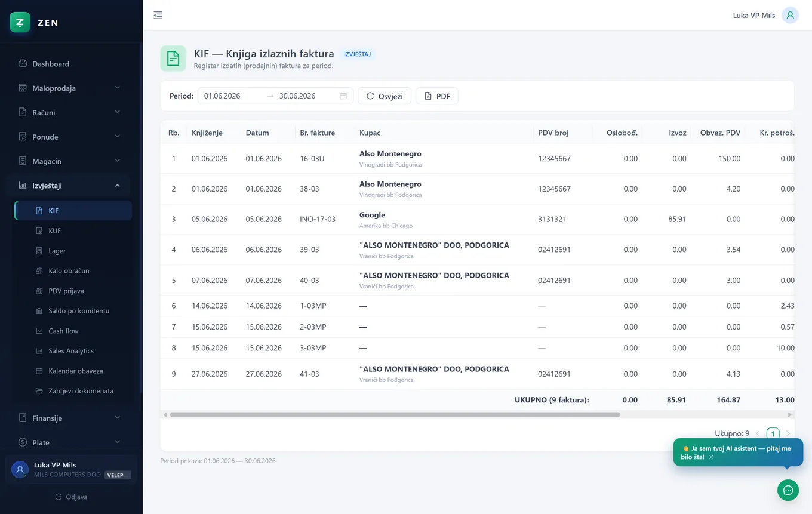Image resolution: width=812 pixels, height=514 pixels.
Task: Expand the Magacin submenu
Action: point(117,161)
